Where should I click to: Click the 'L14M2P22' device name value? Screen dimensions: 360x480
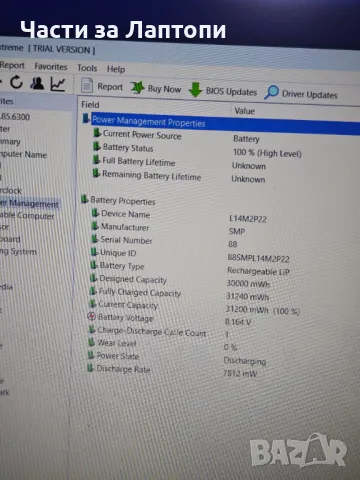click(248, 219)
